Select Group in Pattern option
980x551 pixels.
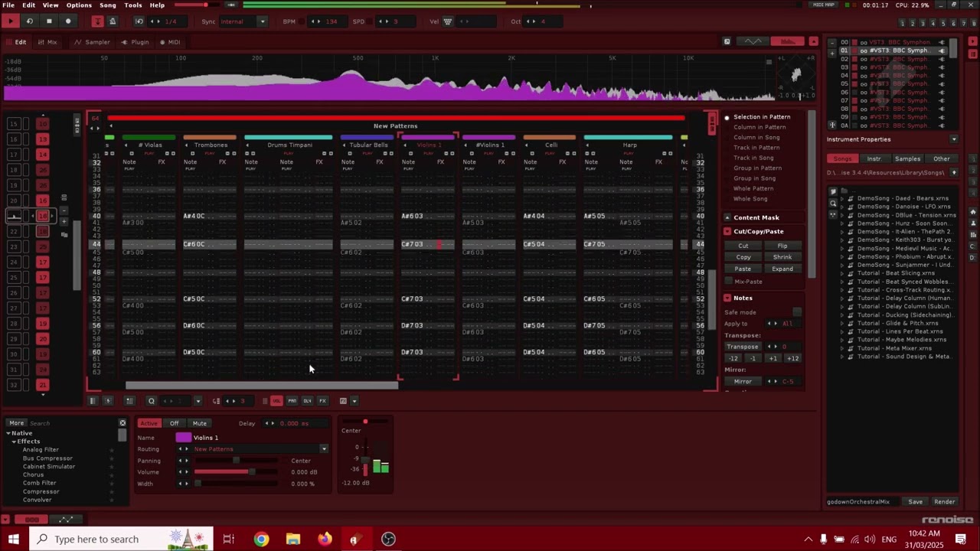757,168
